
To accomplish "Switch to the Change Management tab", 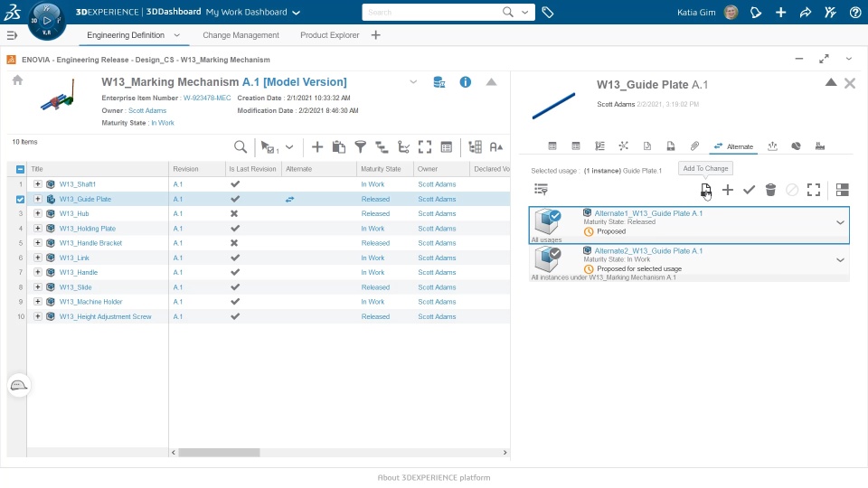I will (241, 35).
